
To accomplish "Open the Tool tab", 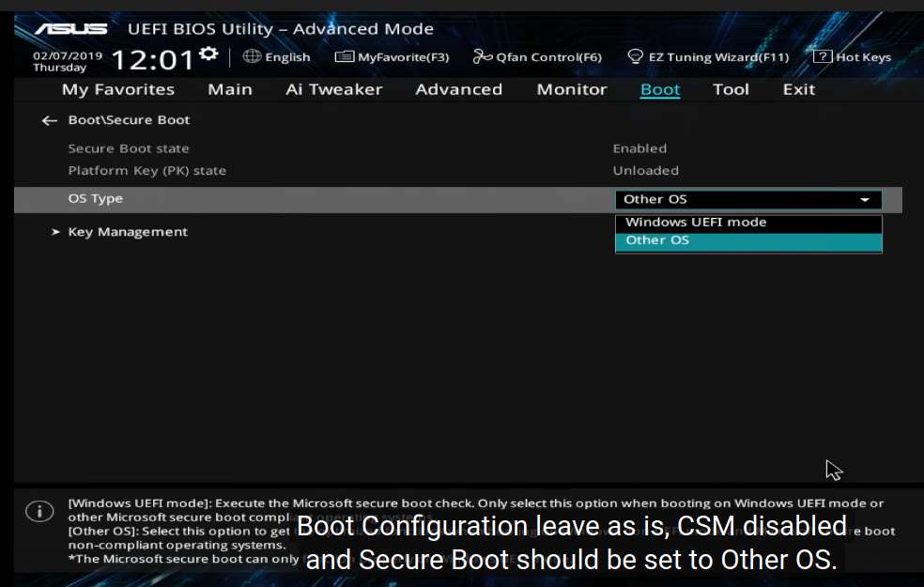I will coord(731,89).
